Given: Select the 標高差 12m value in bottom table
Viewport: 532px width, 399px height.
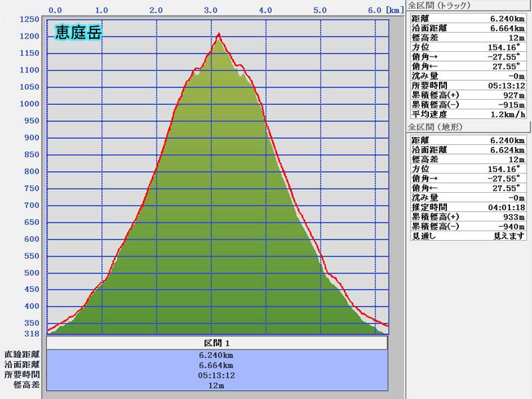Looking at the screenshot, I should (217, 385).
